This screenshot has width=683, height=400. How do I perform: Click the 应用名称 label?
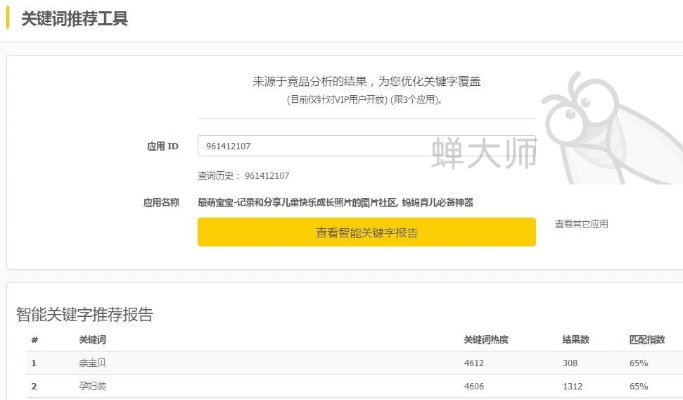point(161,203)
